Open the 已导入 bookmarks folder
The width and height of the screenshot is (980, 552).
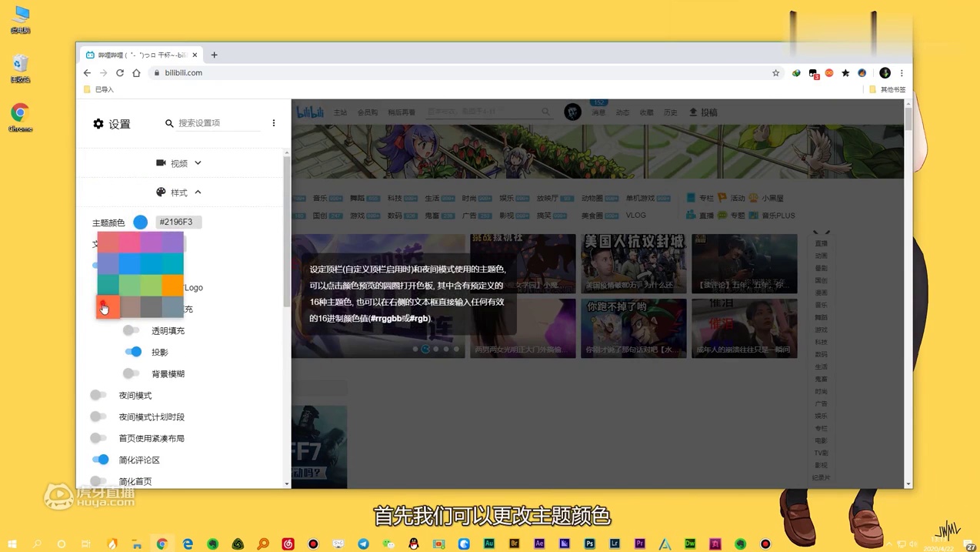click(x=98, y=89)
